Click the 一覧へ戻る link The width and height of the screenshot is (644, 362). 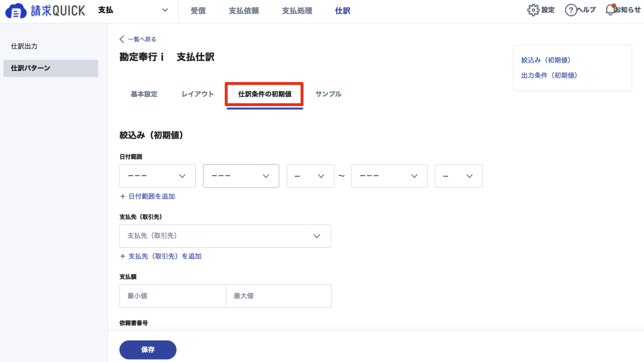tap(142, 39)
